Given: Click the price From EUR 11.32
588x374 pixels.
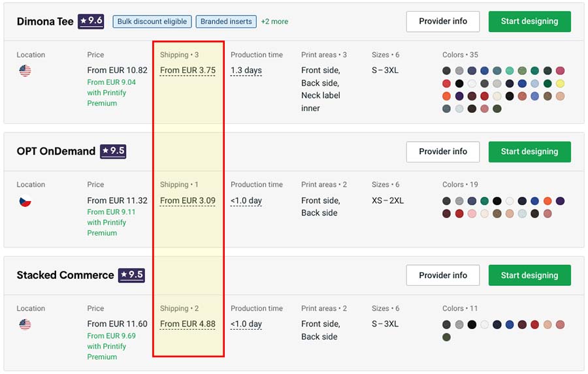Looking at the screenshot, I should (x=118, y=200).
